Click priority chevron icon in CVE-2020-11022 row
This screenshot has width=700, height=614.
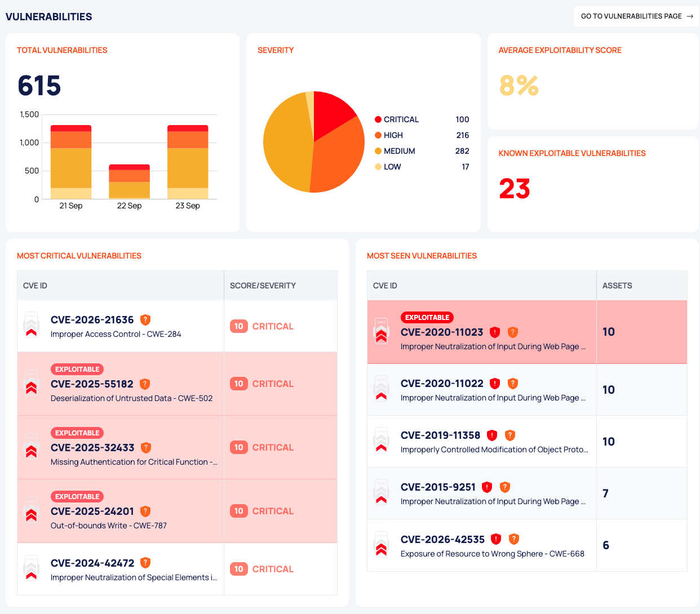click(x=382, y=389)
